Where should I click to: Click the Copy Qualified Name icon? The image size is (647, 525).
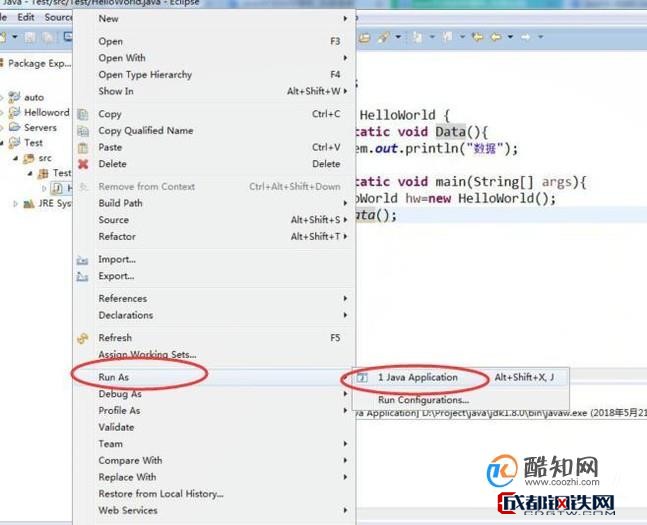coord(83,131)
